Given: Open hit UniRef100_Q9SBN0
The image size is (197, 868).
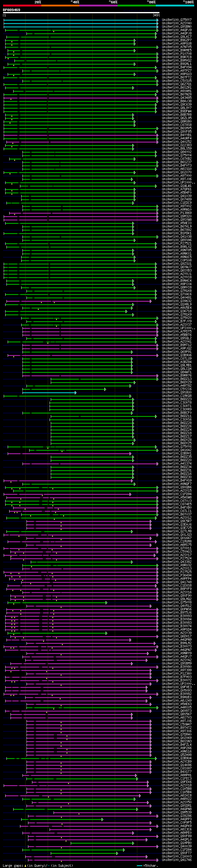Looking at the screenshot, I should (x=177, y=26).
